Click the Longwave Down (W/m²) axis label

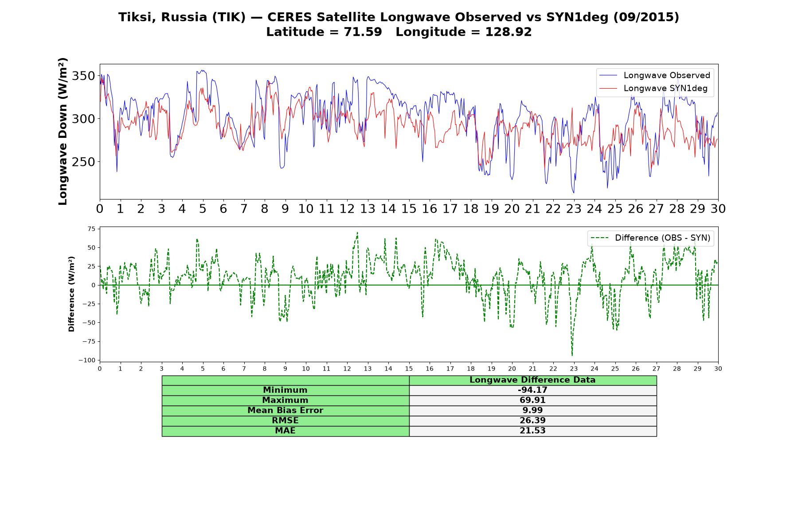tap(63, 131)
